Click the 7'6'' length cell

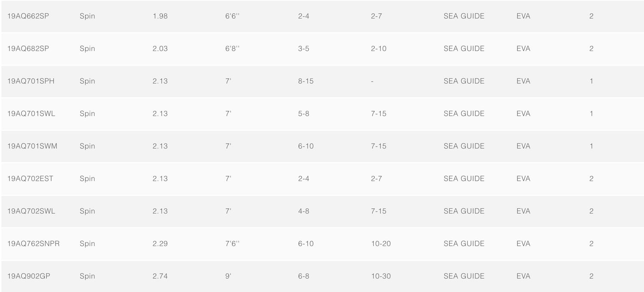pos(232,244)
